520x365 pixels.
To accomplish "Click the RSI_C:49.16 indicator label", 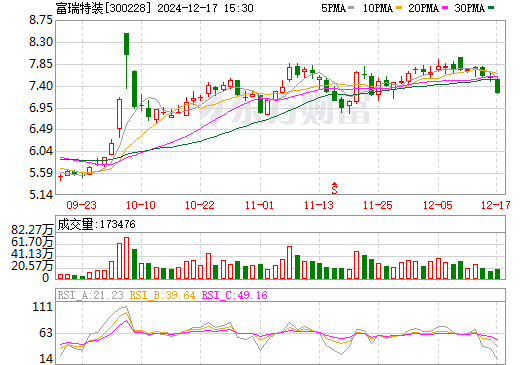I will coord(235,295).
